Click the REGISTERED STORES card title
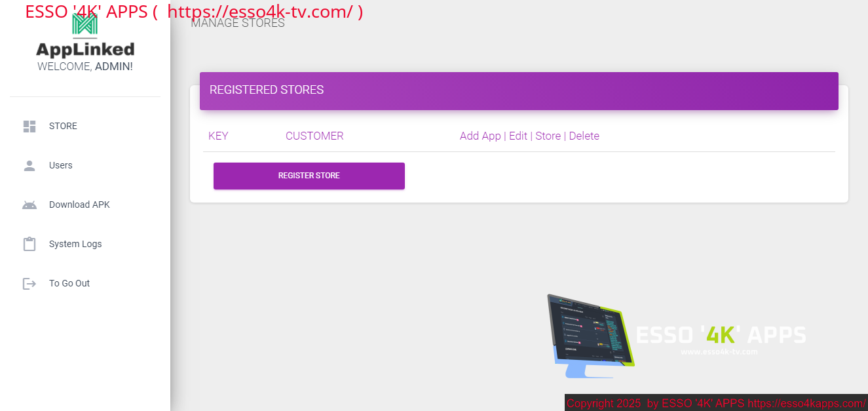Viewport: 868px width, 411px height. tap(267, 90)
